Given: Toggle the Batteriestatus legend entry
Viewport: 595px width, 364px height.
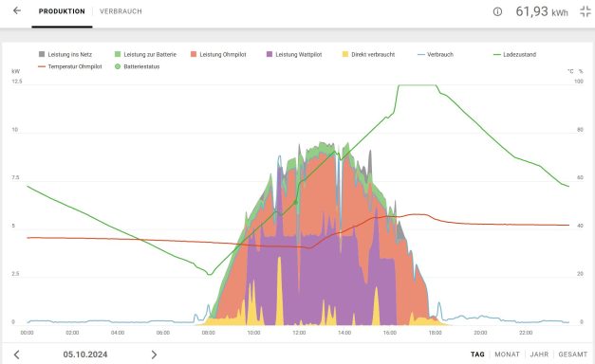Looking at the screenshot, I should point(137,66).
